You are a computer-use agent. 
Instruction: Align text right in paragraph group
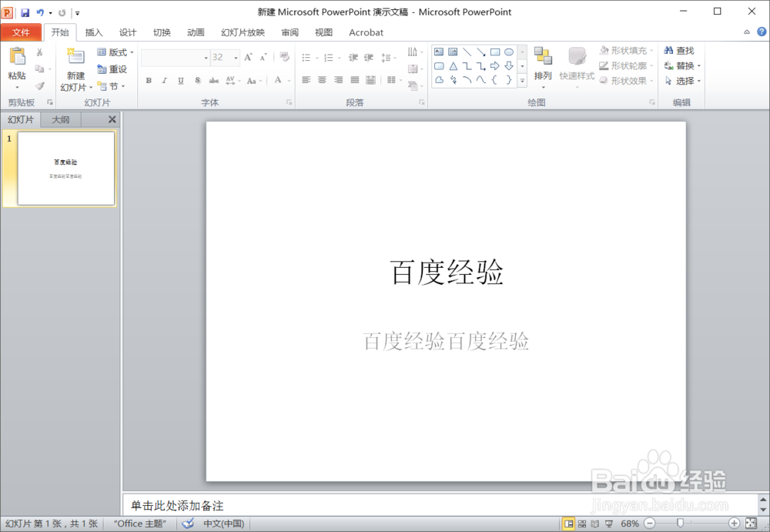point(338,80)
